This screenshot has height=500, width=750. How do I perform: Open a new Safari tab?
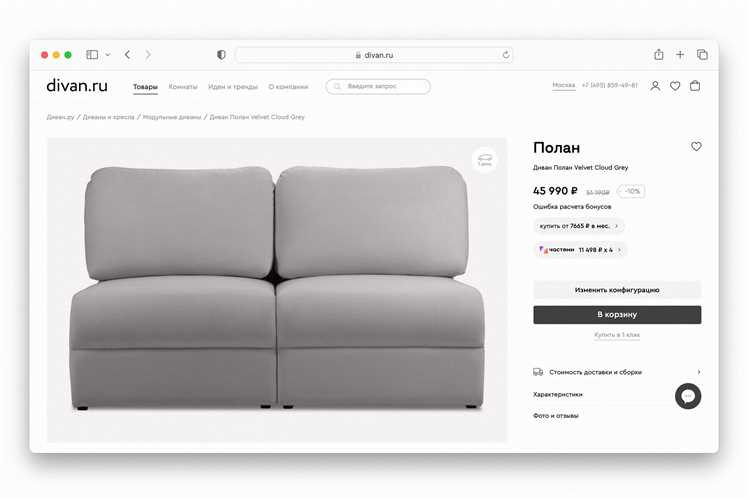pos(680,55)
